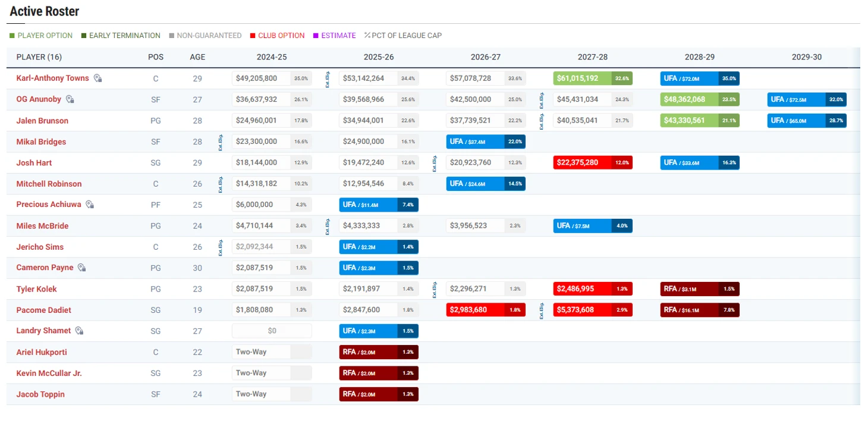Click Ariel Hukporti's Two-Way cell

click(x=272, y=352)
